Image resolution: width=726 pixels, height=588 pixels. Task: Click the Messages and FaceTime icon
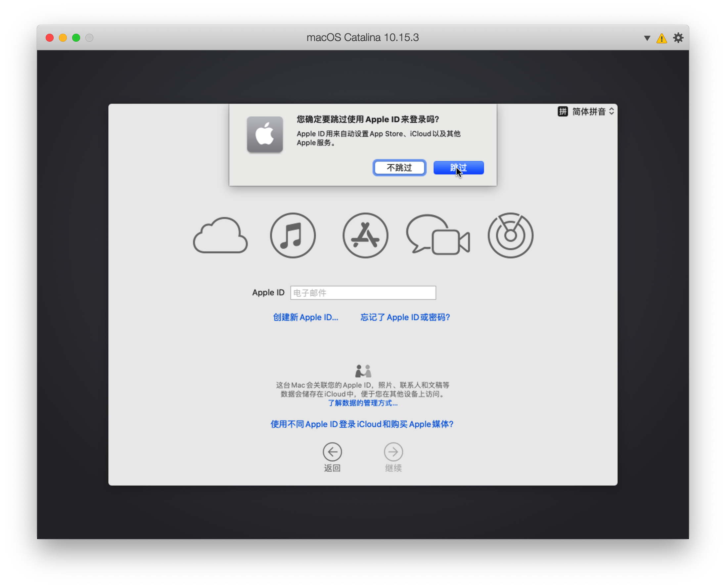[x=438, y=234]
